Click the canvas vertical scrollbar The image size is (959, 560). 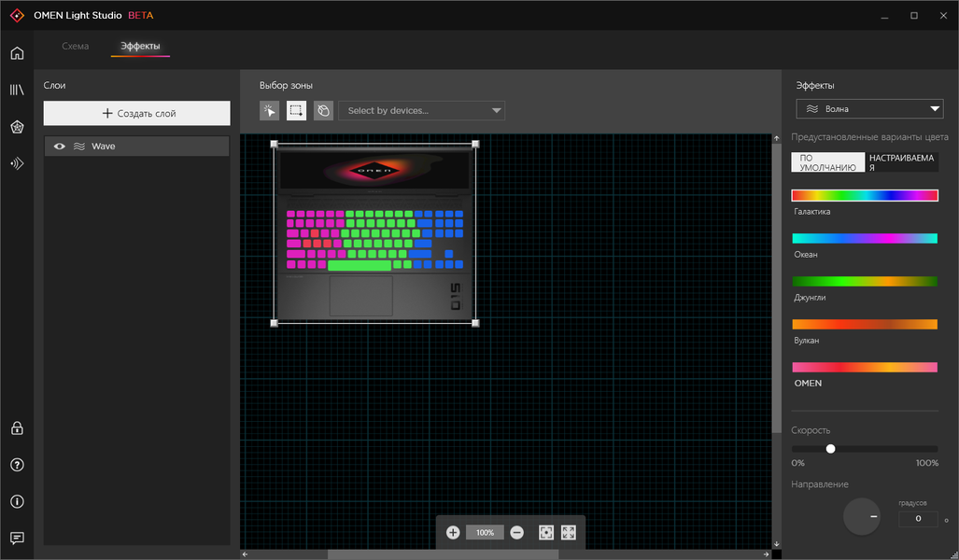pyautogui.click(x=777, y=288)
